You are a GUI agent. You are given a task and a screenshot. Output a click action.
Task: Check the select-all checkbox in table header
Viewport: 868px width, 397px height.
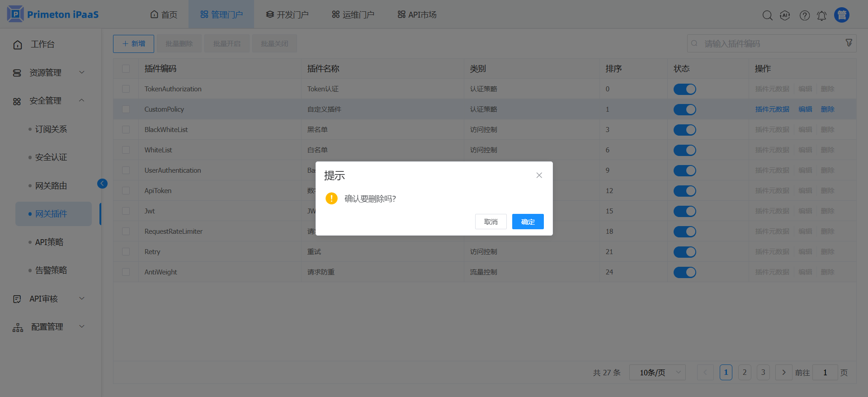pos(126,69)
